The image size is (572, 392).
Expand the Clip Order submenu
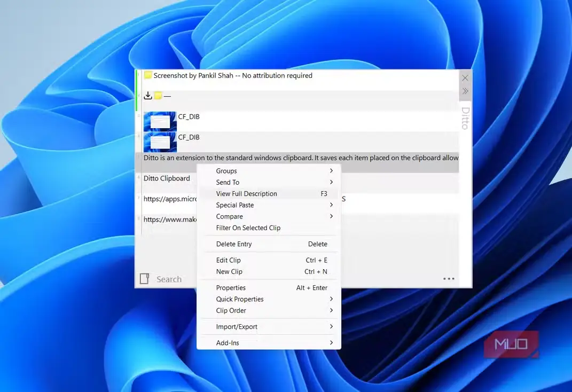[269, 310]
